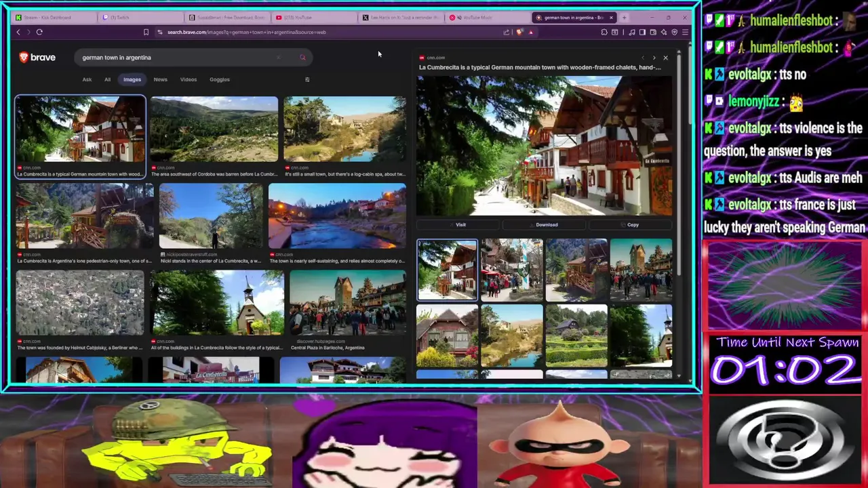
Task: Close the german town in argentina tab
Action: 611,18
